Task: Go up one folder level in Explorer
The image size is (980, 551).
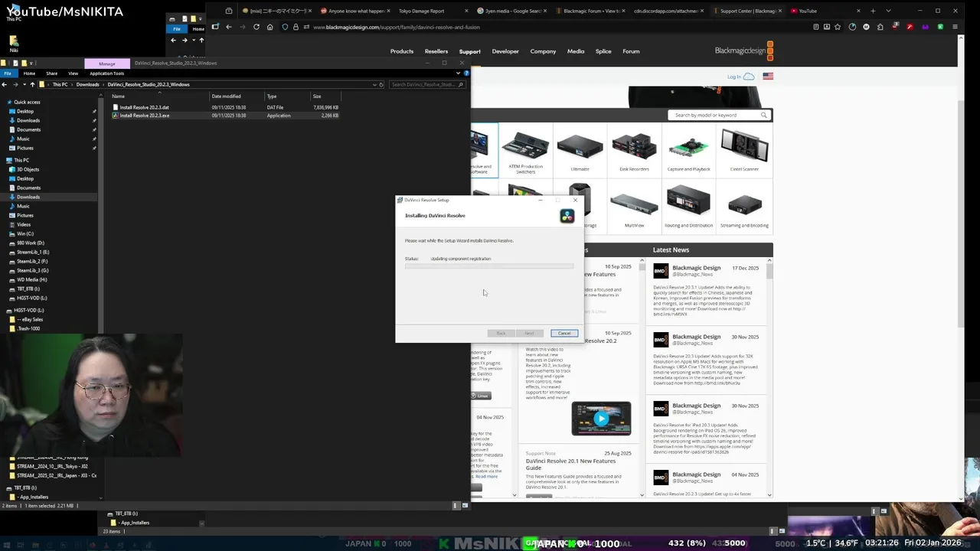Action: pyautogui.click(x=31, y=84)
